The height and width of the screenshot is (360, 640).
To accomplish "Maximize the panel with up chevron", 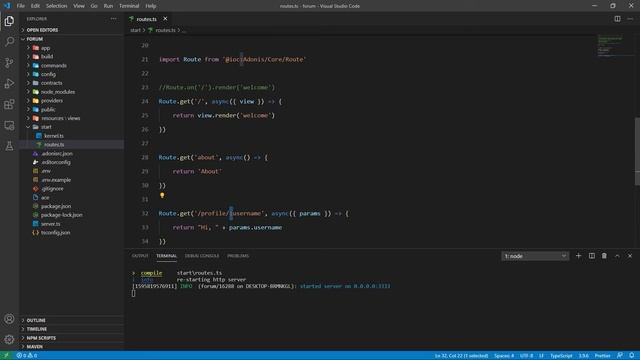I will pyautogui.click(x=617, y=256).
